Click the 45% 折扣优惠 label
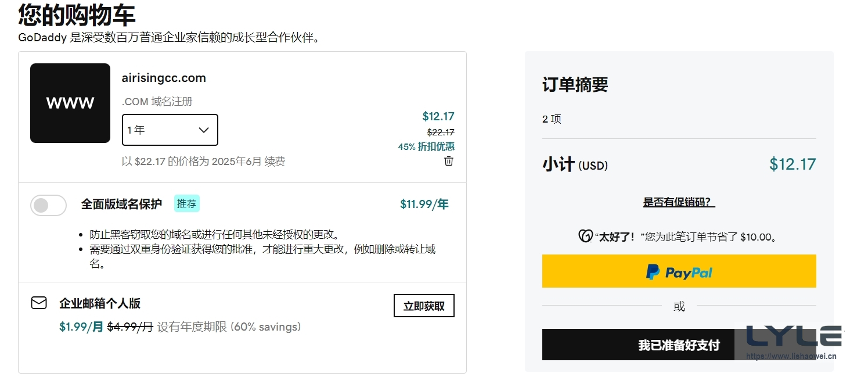The width and height of the screenshot is (868, 380). tap(426, 146)
